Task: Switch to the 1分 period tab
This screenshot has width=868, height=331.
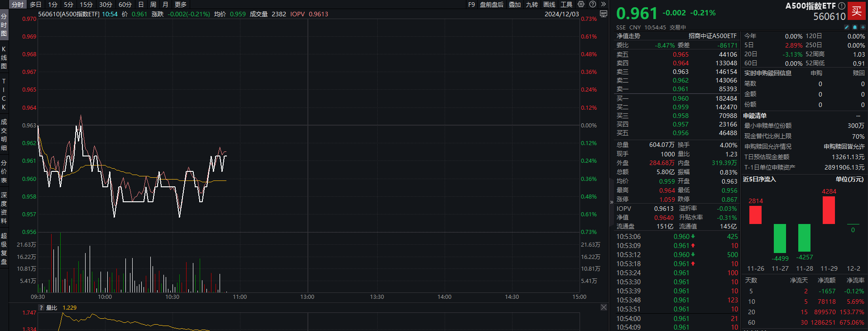Action: click(53, 5)
